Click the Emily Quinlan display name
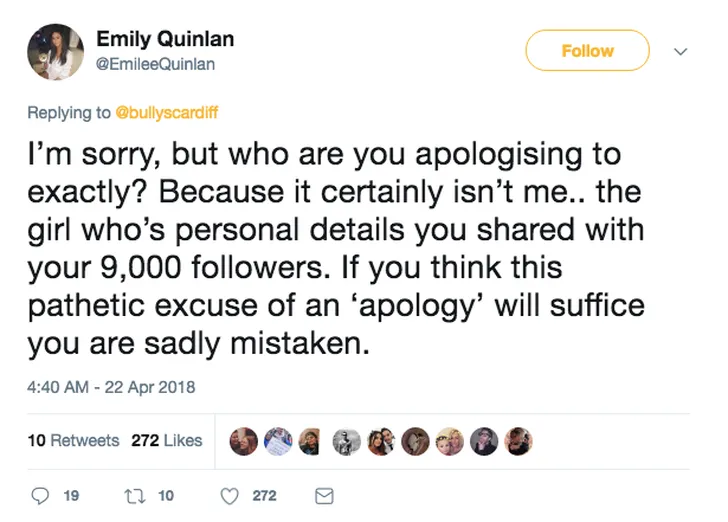This screenshot has width=728, height=522. pos(165,39)
